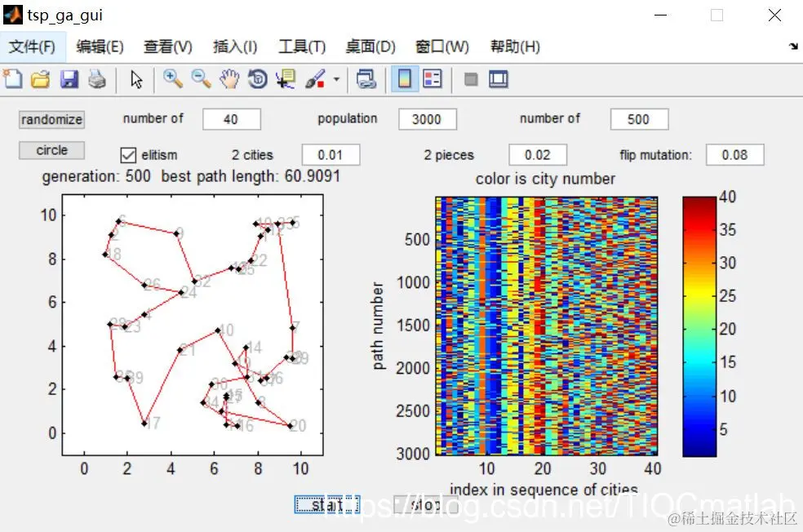Toggle the Insert Colorbar icon
This screenshot has width=803, height=532.
click(x=405, y=79)
